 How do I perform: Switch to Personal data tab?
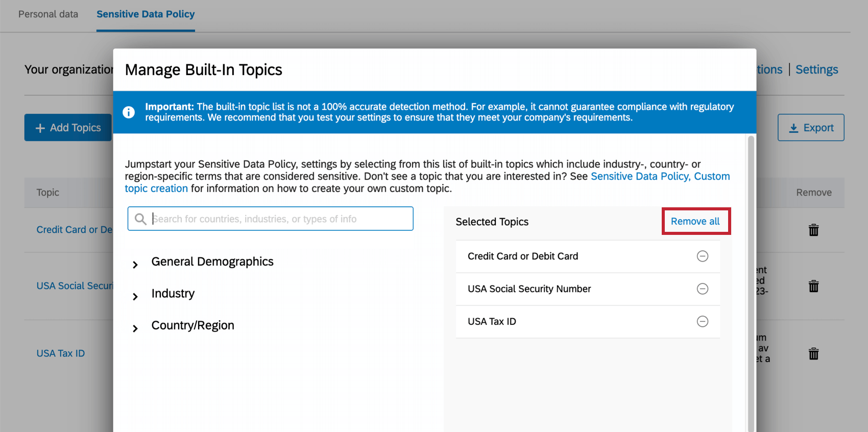point(49,14)
